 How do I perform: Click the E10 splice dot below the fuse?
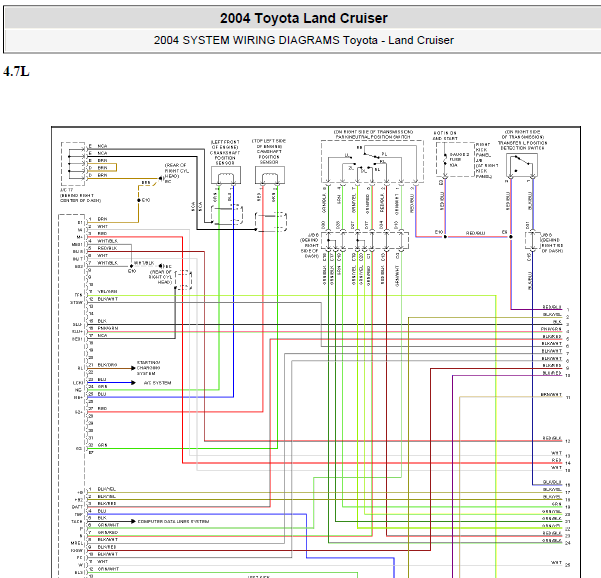445,237
